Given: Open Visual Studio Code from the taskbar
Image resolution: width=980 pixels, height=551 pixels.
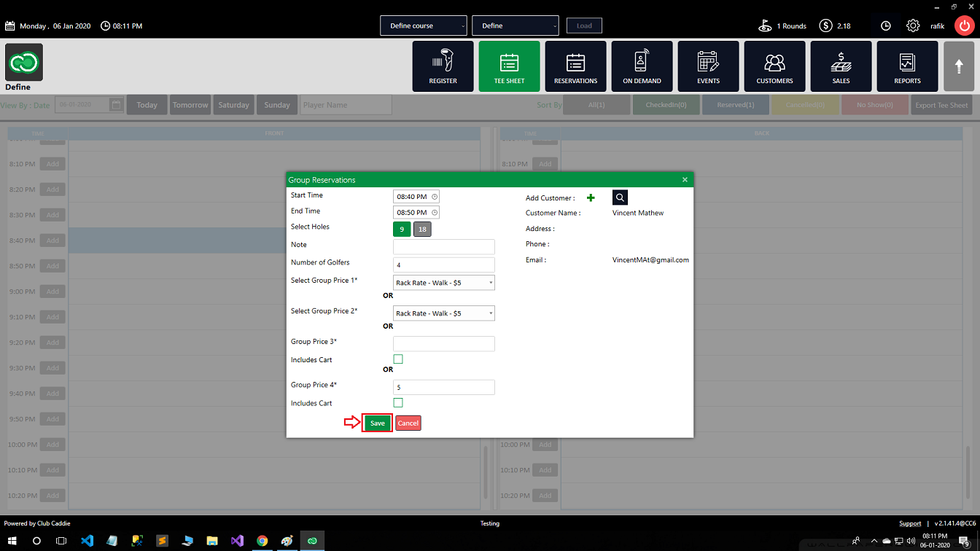Looking at the screenshot, I should pyautogui.click(x=87, y=541).
